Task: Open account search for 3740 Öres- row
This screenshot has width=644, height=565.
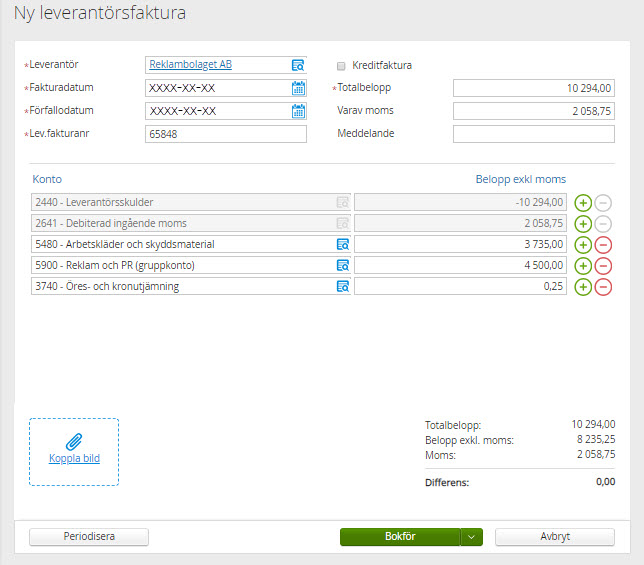Action: coord(342,287)
